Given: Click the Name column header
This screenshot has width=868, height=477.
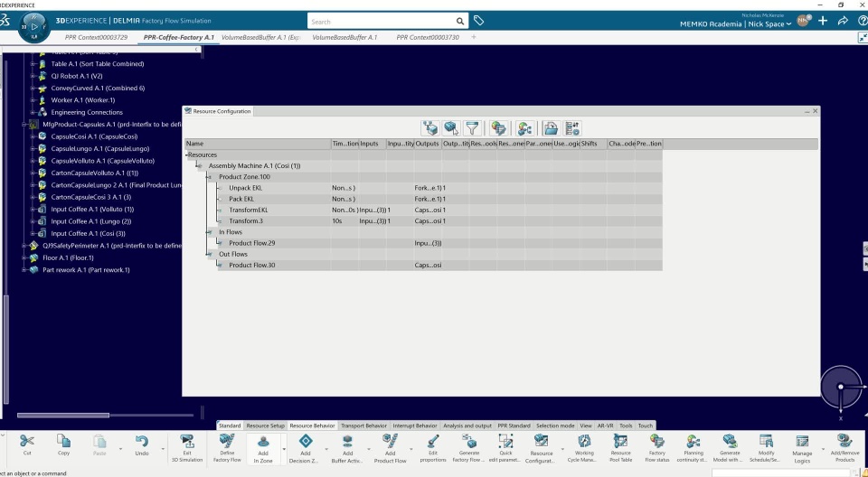Looking at the screenshot, I should tap(258, 144).
